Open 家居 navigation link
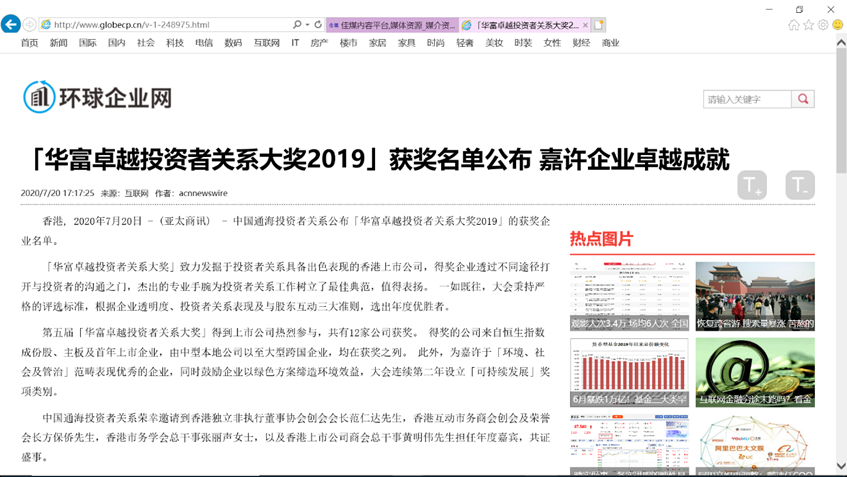 (x=378, y=43)
